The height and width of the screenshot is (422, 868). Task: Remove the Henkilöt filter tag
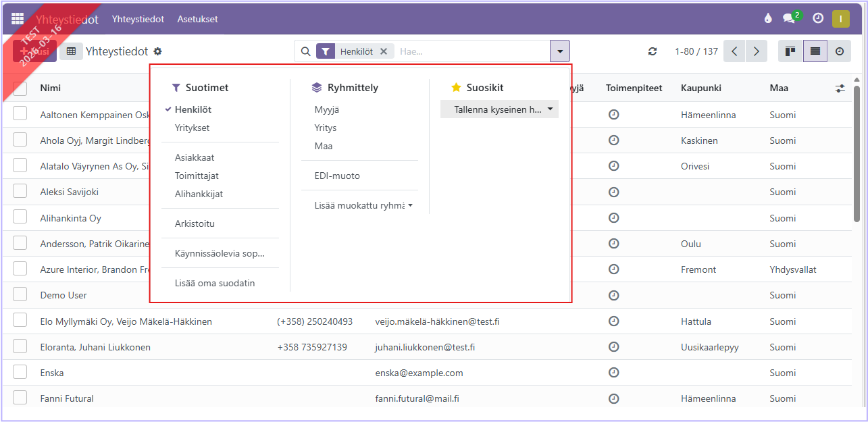(384, 51)
